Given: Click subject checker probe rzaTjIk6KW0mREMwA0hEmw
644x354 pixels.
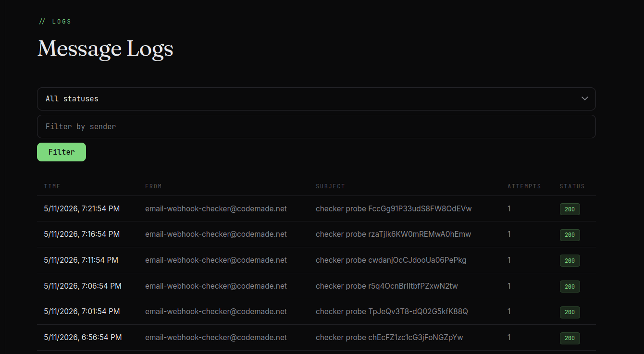Looking at the screenshot, I should pyautogui.click(x=393, y=234).
